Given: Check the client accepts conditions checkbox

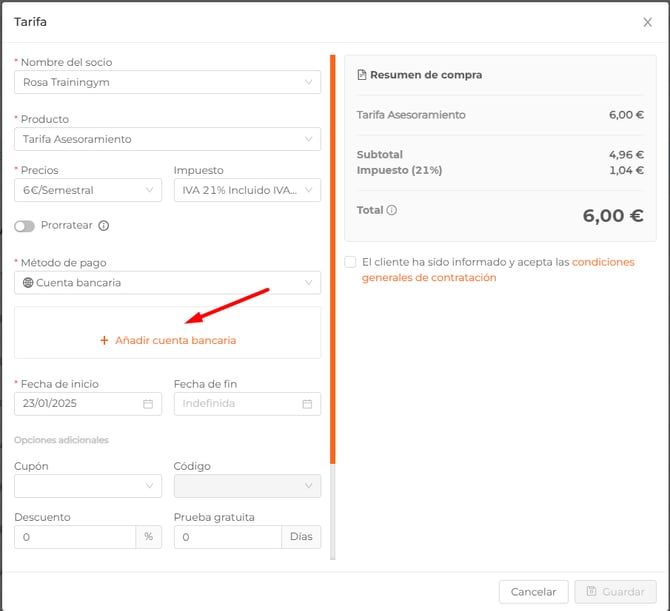Looking at the screenshot, I should (x=350, y=262).
